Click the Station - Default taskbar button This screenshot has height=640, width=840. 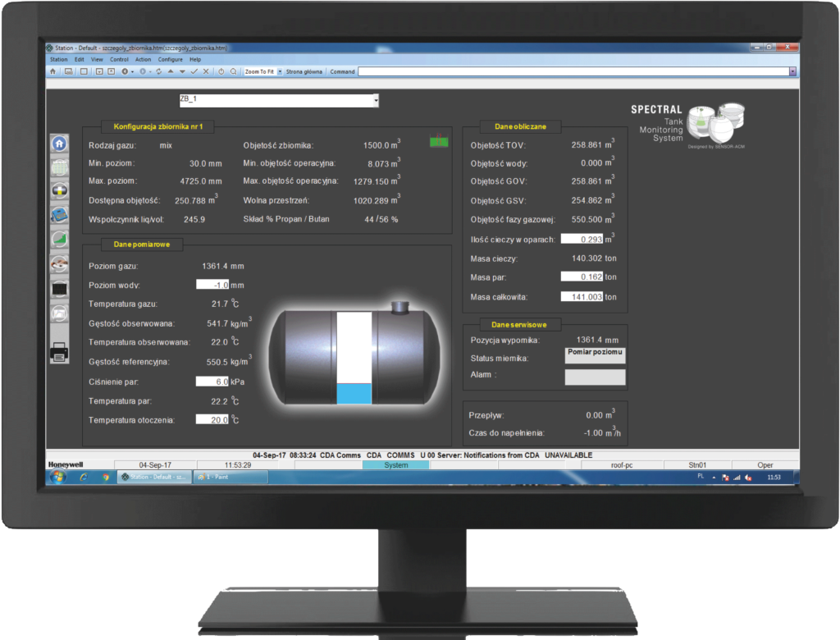[x=154, y=477]
